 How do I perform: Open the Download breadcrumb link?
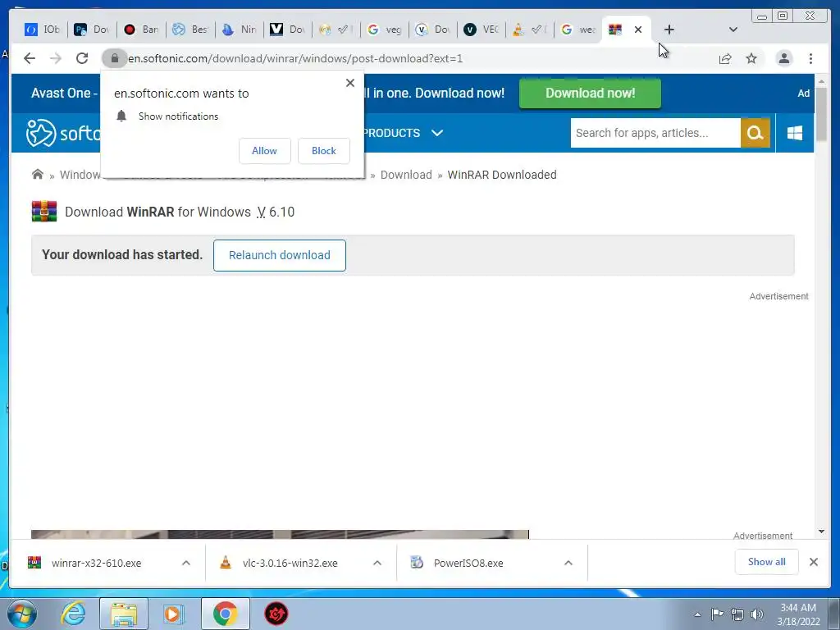click(x=406, y=175)
